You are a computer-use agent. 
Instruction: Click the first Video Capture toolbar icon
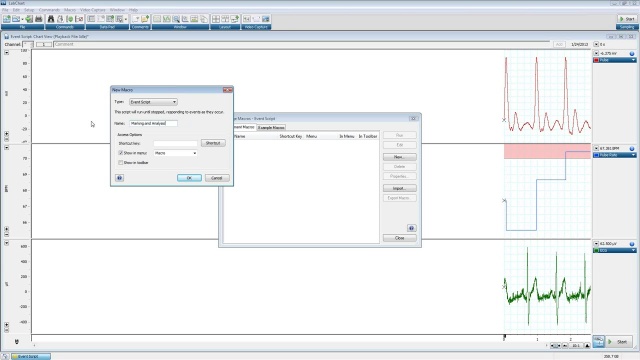coord(247,19)
